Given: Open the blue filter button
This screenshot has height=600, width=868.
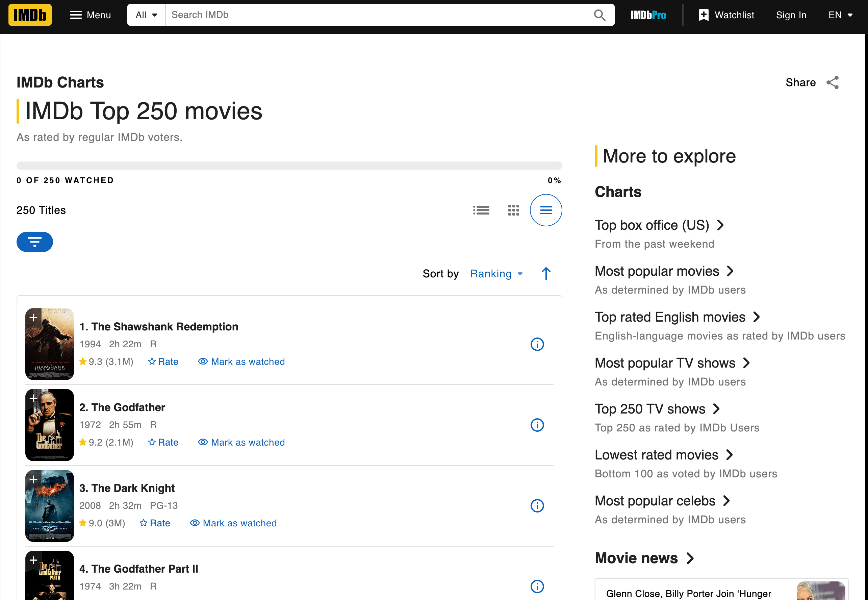Looking at the screenshot, I should [34, 242].
